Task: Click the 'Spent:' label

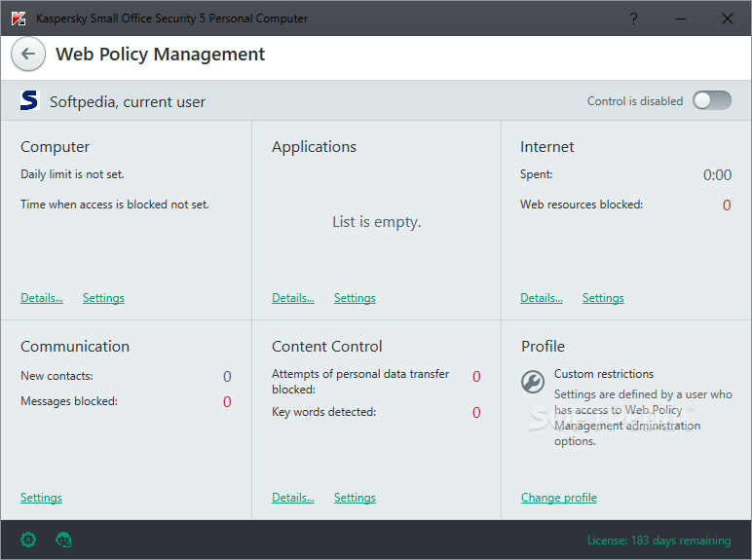Action: tap(536, 174)
